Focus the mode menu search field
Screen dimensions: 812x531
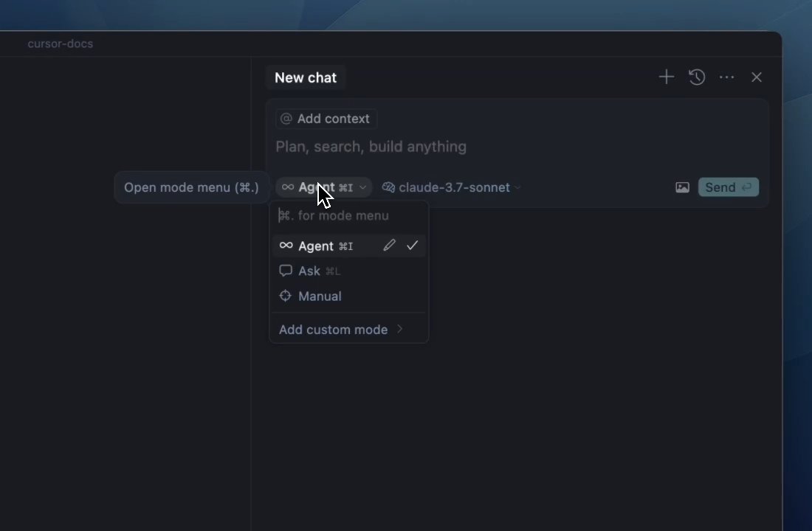349,215
